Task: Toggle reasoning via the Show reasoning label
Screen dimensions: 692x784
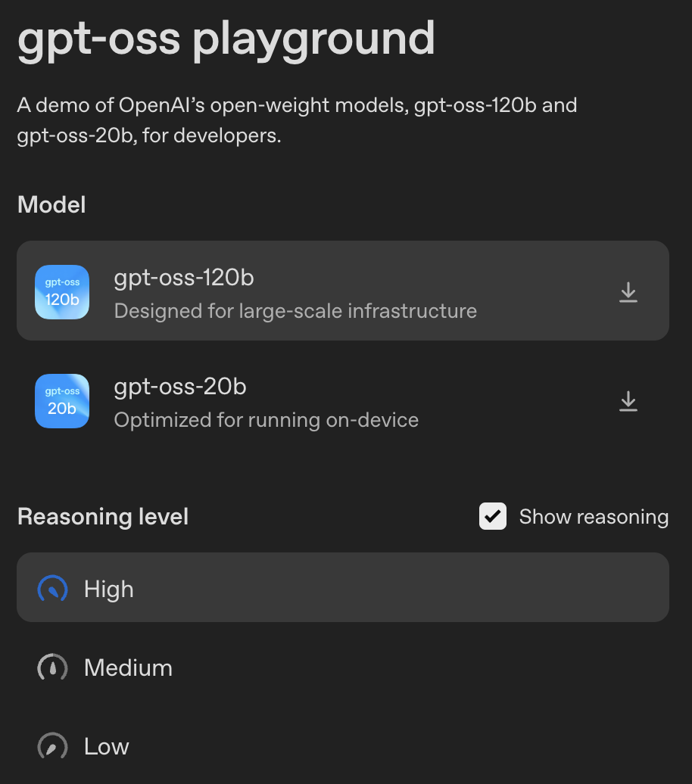Action: [x=594, y=517]
